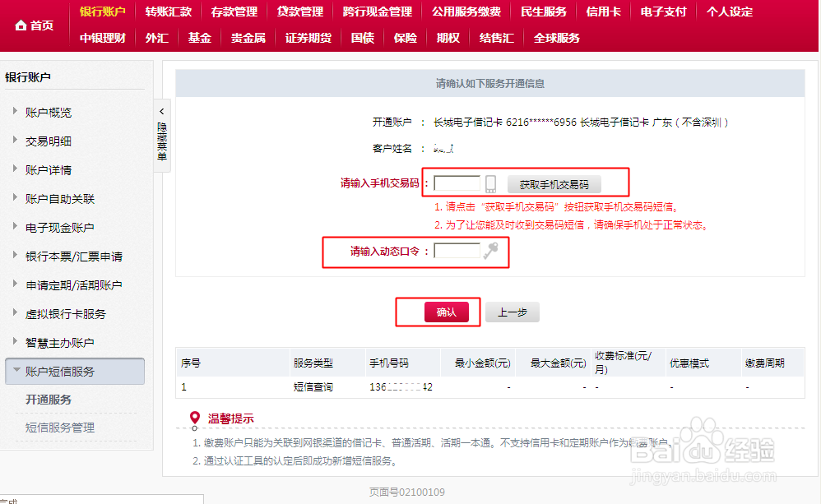Expand 银行本票/汇票申请 arrow

(x=15, y=255)
